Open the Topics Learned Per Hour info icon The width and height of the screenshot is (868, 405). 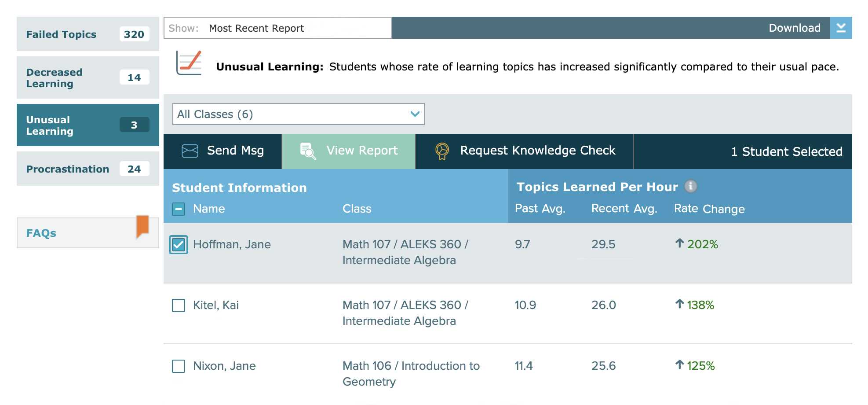tap(690, 186)
